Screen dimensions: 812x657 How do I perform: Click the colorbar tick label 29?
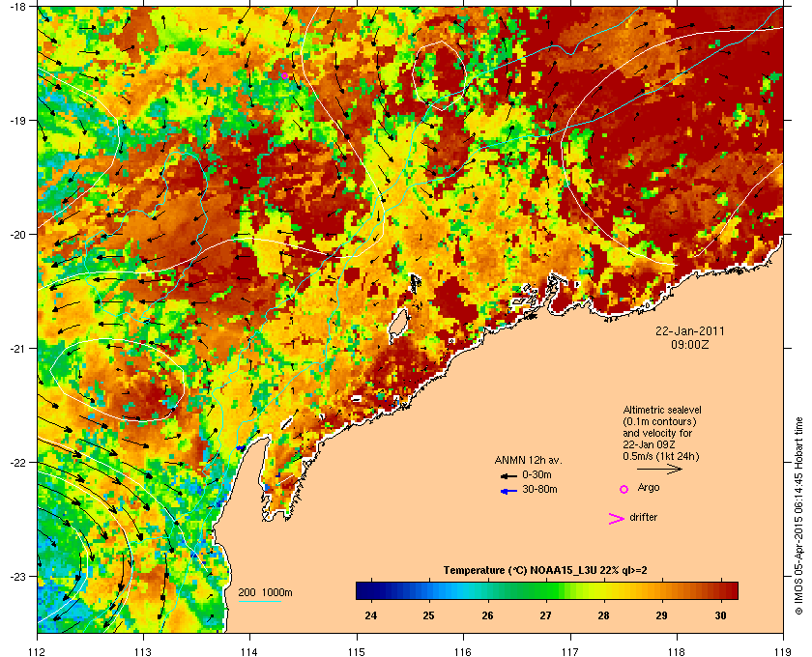coord(661,615)
